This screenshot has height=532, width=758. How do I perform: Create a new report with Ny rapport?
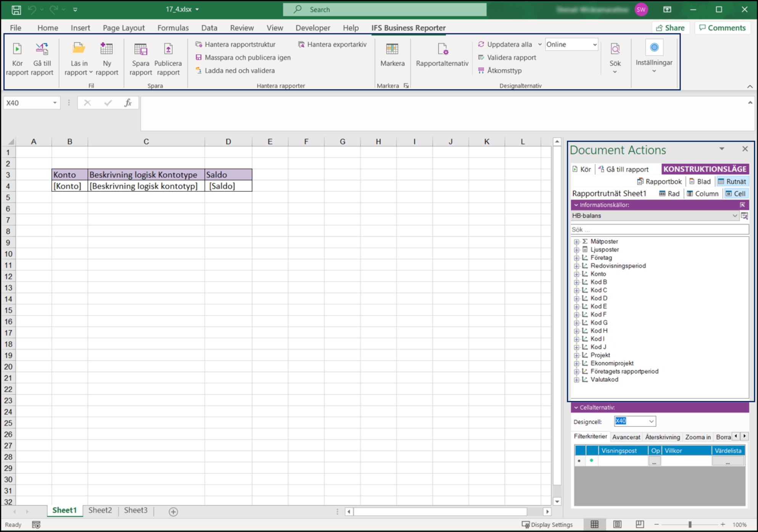click(107, 58)
